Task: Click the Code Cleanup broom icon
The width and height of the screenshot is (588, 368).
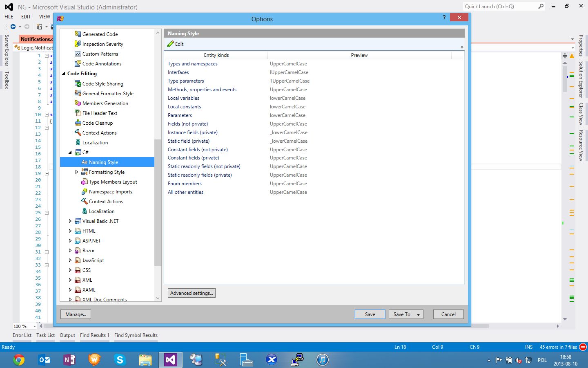Action: (78, 123)
